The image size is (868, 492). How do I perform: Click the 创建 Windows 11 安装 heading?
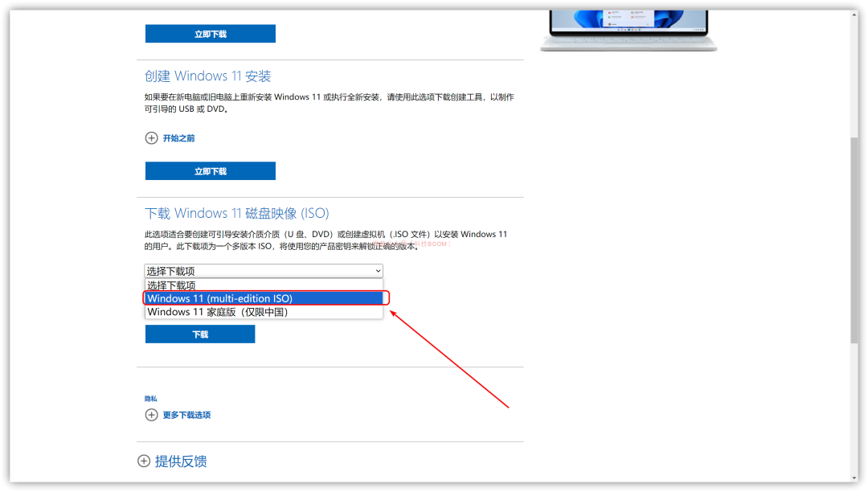[207, 76]
